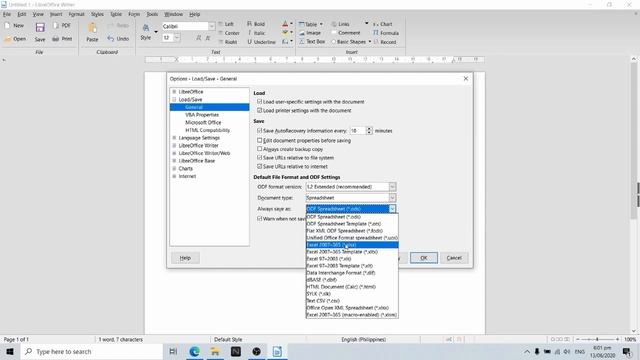Open the Tools menu

coord(152,14)
